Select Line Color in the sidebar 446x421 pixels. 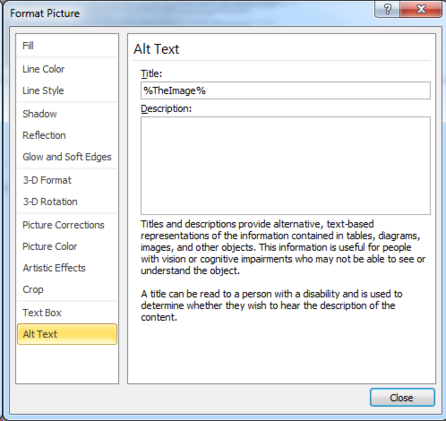click(x=67, y=69)
